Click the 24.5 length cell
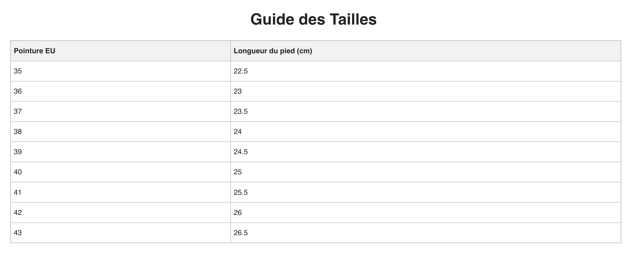 [426, 152]
